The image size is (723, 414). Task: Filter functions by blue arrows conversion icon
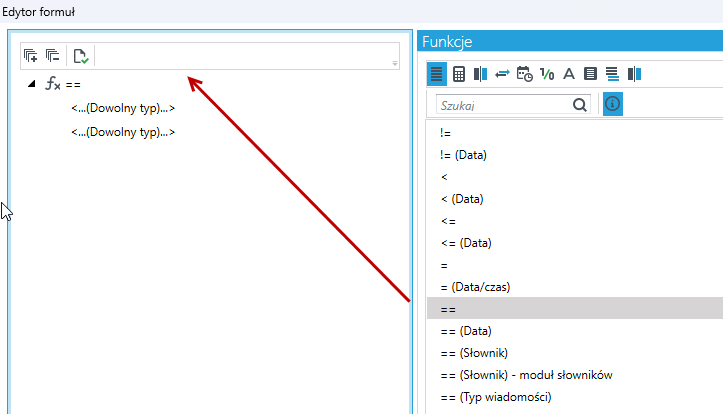tap(502, 74)
